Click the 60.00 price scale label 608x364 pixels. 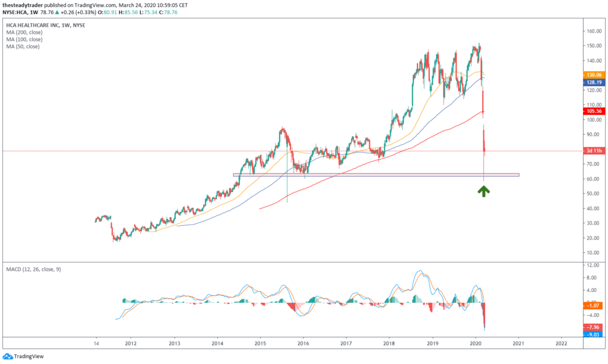pos(594,179)
